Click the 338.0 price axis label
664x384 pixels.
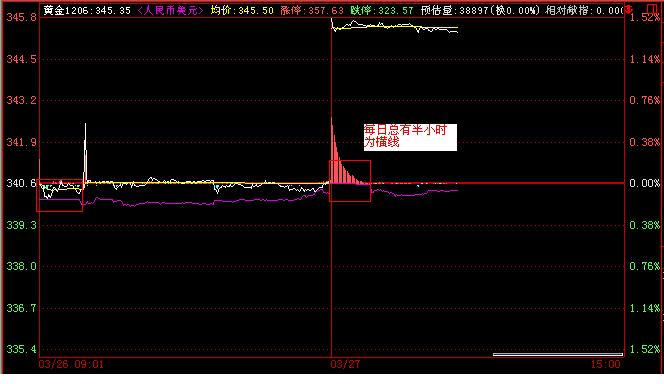21,266
